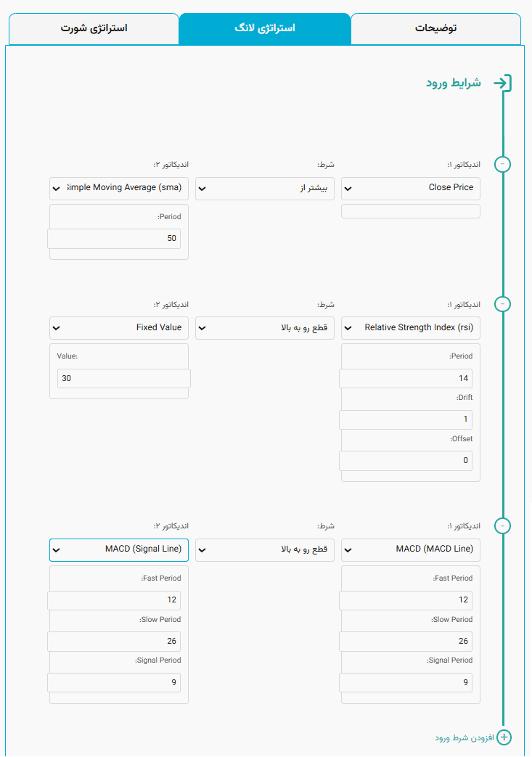Open the Relative Strength Index dropdown

[410, 328]
